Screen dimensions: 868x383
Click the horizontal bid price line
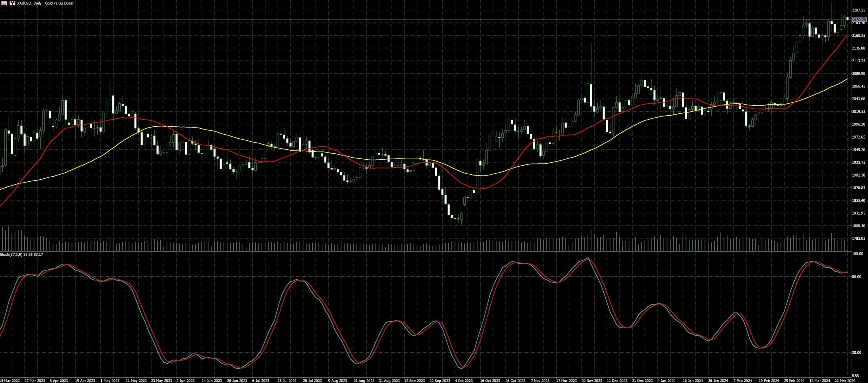pyautogui.click(x=396, y=20)
